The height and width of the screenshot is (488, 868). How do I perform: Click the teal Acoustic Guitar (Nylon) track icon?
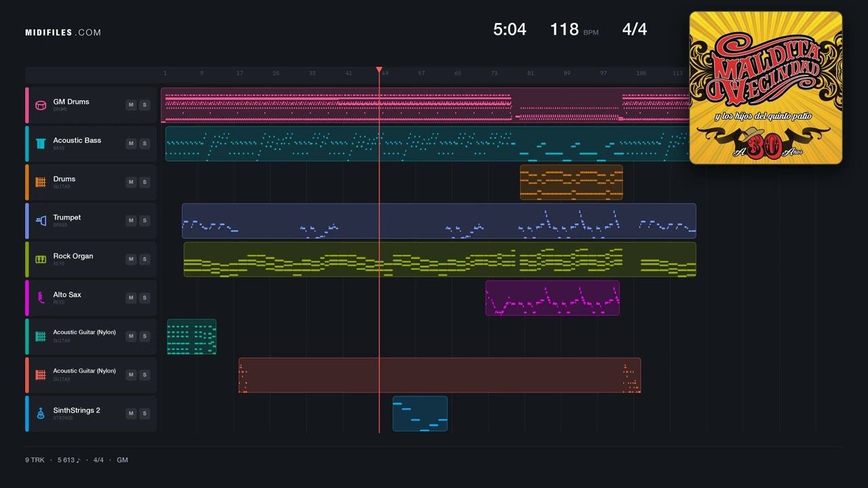(x=41, y=336)
